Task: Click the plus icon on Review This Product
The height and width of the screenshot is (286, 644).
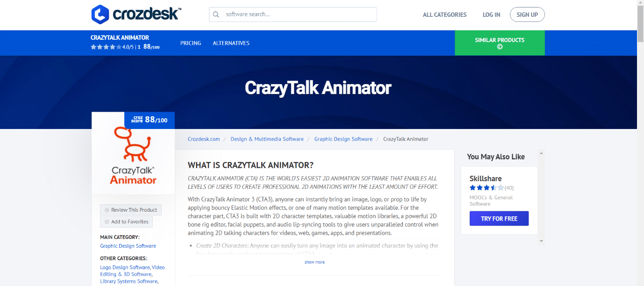Action: [107, 210]
